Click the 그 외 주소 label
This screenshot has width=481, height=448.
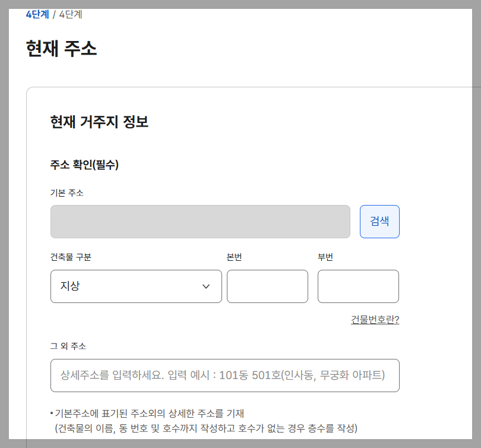click(x=68, y=346)
